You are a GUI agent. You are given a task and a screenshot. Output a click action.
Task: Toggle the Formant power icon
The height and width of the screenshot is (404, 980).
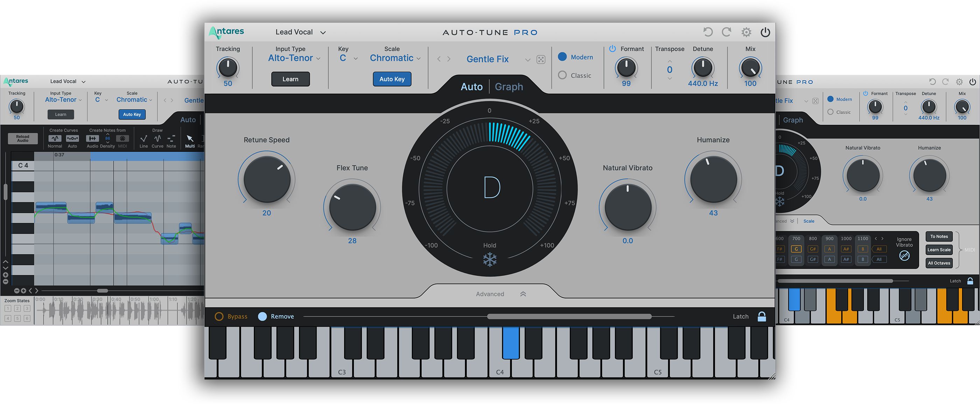point(612,49)
